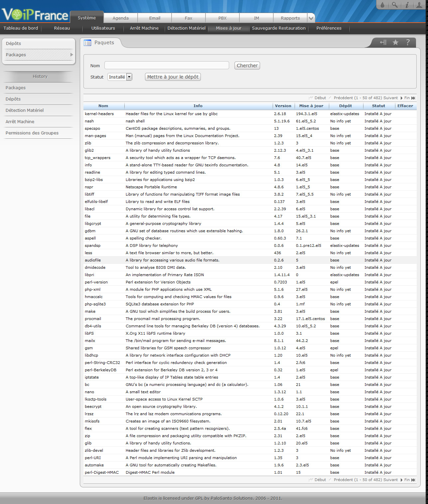Expand more tabs chevron after Rapports
This screenshot has height=504, width=428.
(x=311, y=18)
